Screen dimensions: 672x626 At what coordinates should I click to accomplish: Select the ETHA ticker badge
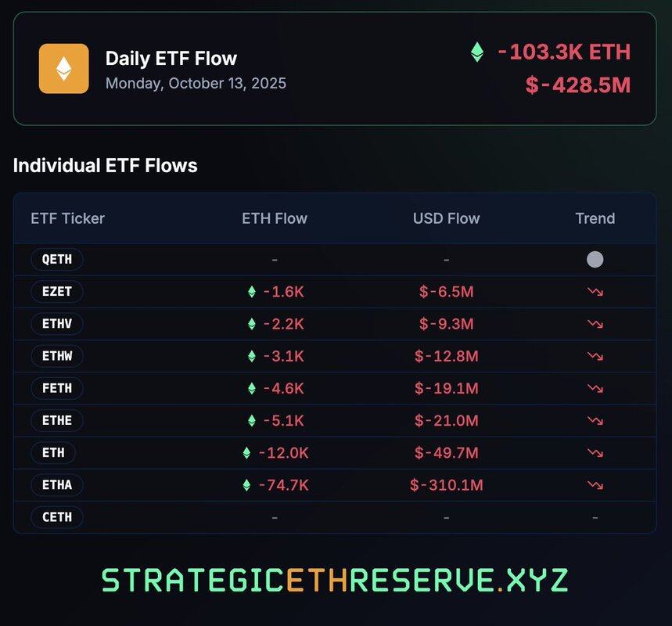pos(57,485)
